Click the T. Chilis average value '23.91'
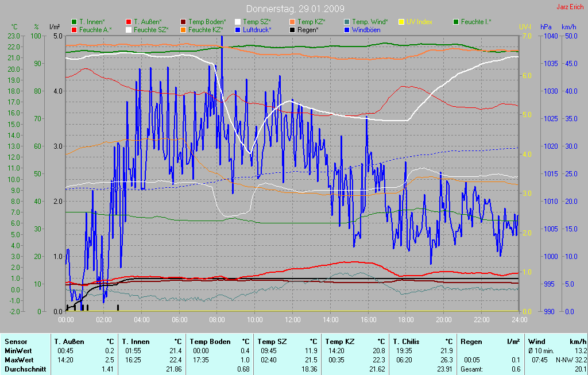Screen dimensions: 588x375 445,369
